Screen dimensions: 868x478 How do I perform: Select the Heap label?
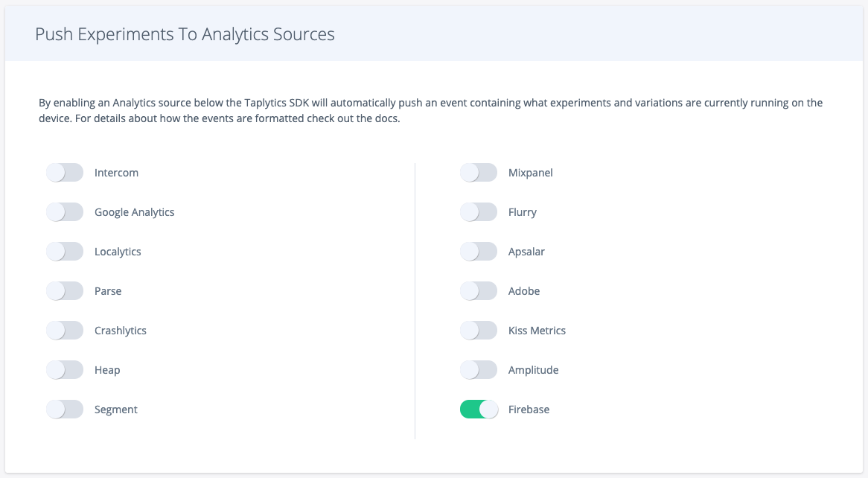coord(107,370)
